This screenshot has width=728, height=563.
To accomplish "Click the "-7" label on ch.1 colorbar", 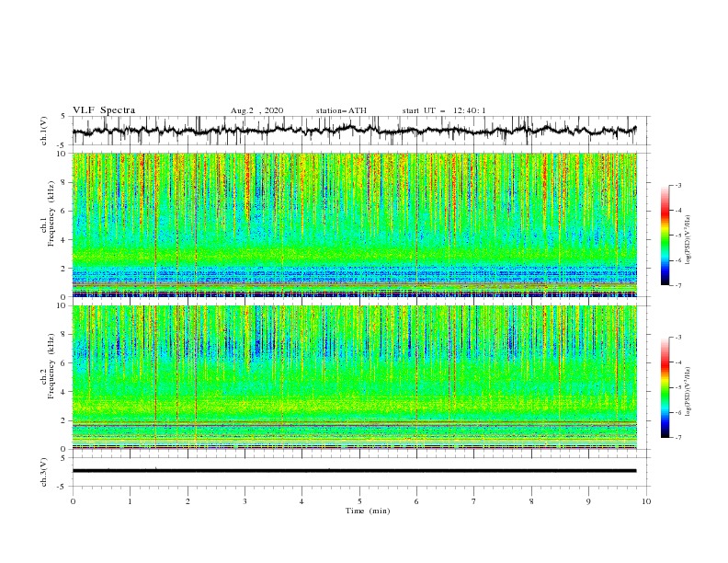I will (x=678, y=286).
